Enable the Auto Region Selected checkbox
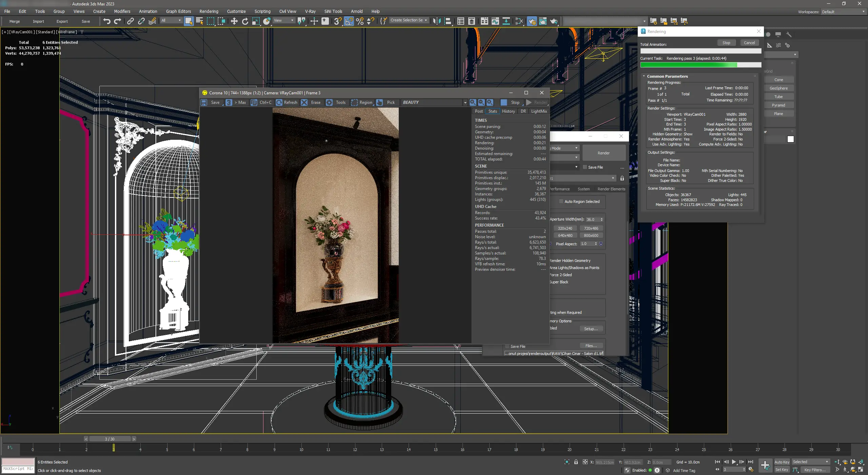The height and width of the screenshot is (475, 868). click(561, 201)
